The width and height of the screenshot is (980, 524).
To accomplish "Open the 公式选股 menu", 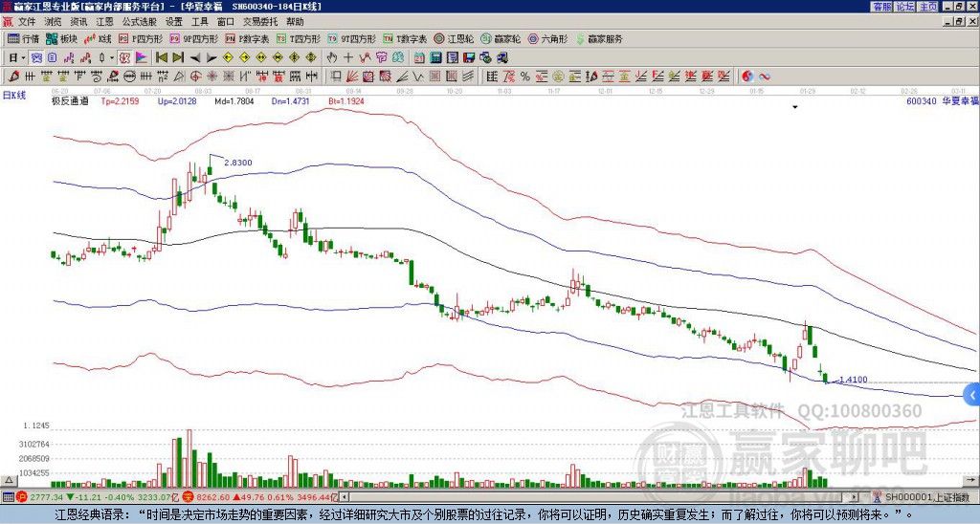I will (x=140, y=22).
